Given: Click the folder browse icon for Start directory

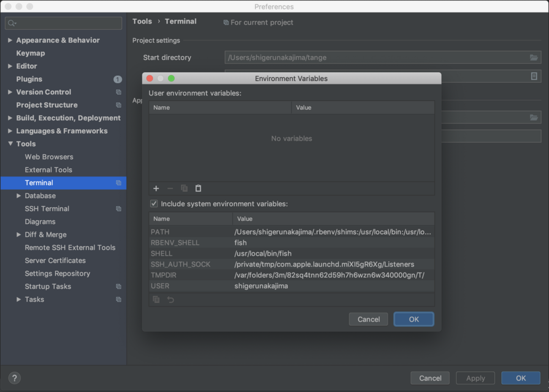Looking at the screenshot, I should pyautogui.click(x=534, y=57).
